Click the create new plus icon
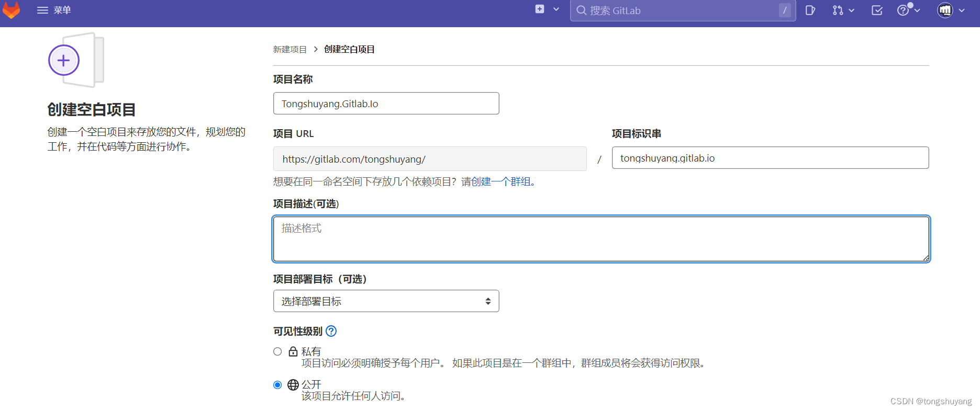The image size is (980, 411). click(540, 9)
